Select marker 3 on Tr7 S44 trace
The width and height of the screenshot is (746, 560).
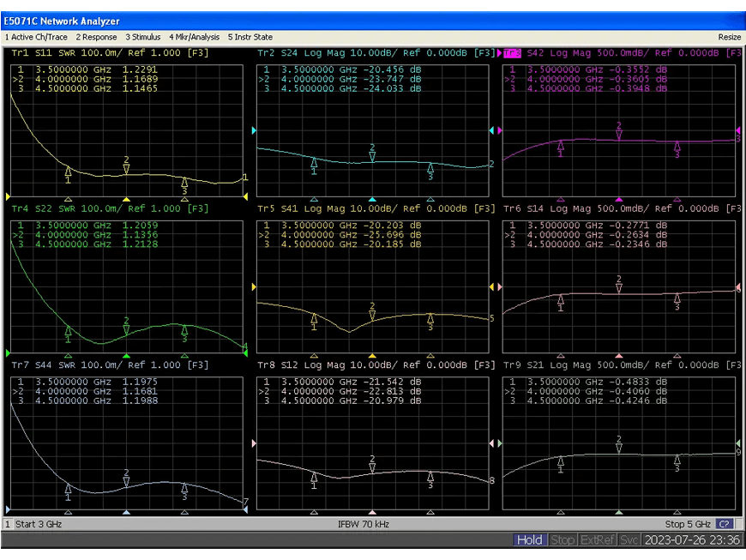coord(184,488)
